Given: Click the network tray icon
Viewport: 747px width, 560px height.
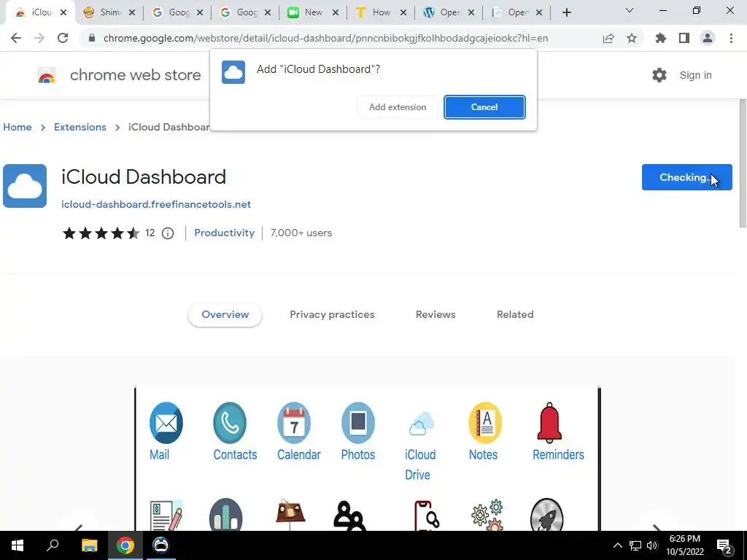Looking at the screenshot, I should (635, 545).
